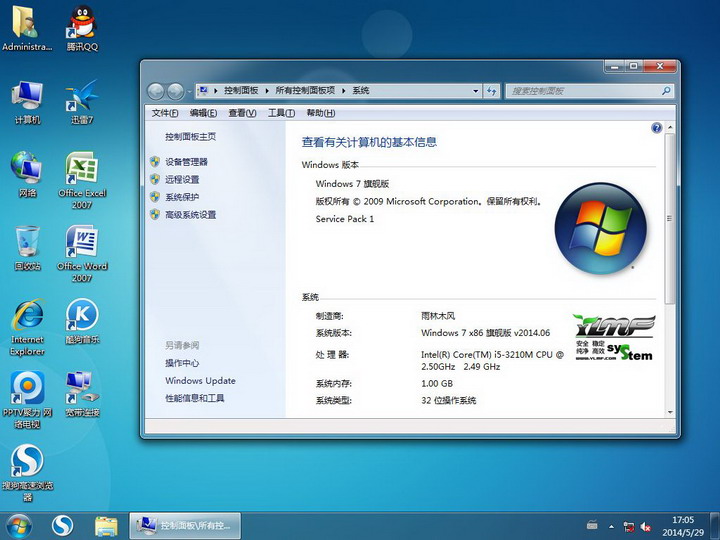
Task: Select the Office Excel 2007 shortcut
Action: click(x=82, y=180)
